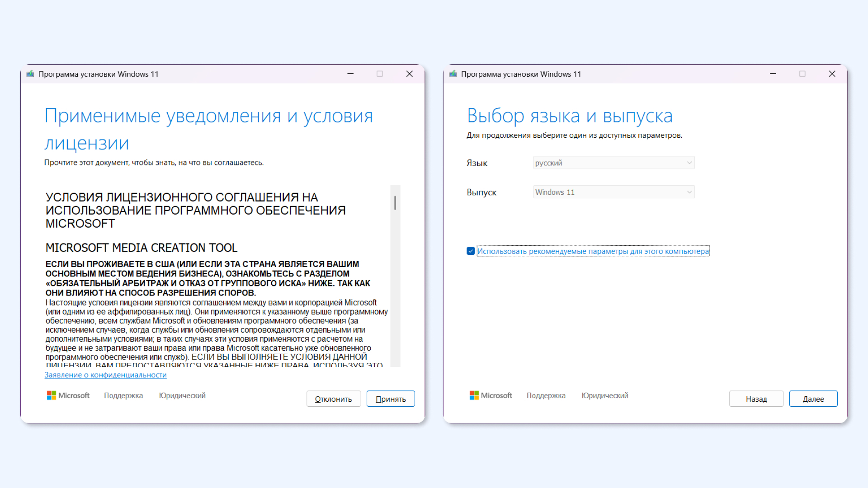Click the Применимые уведомления и условия лицензии heading
This screenshot has height=488, width=868.
pos(208,130)
